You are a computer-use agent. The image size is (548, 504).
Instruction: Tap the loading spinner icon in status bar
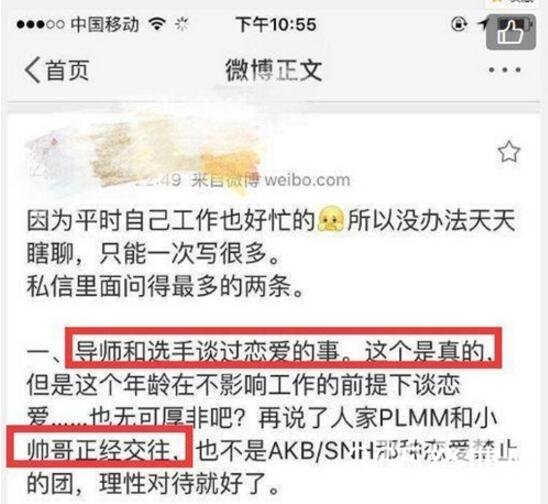182,24
